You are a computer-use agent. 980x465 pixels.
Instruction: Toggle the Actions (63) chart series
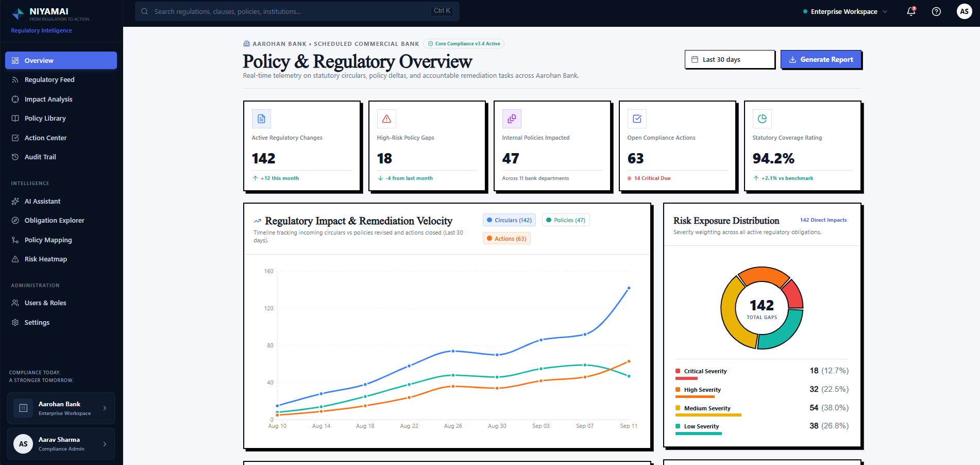[506, 239]
